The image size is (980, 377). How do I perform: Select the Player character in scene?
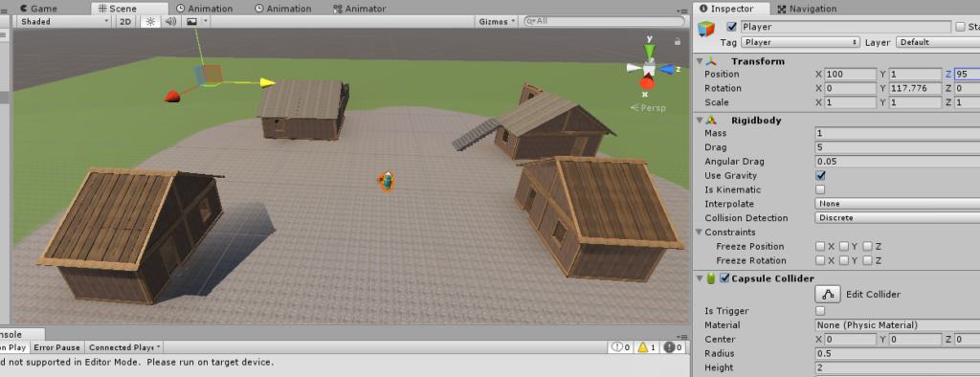coord(387,181)
